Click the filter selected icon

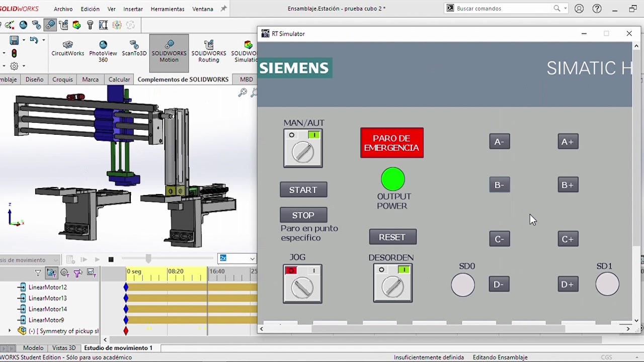77,273
